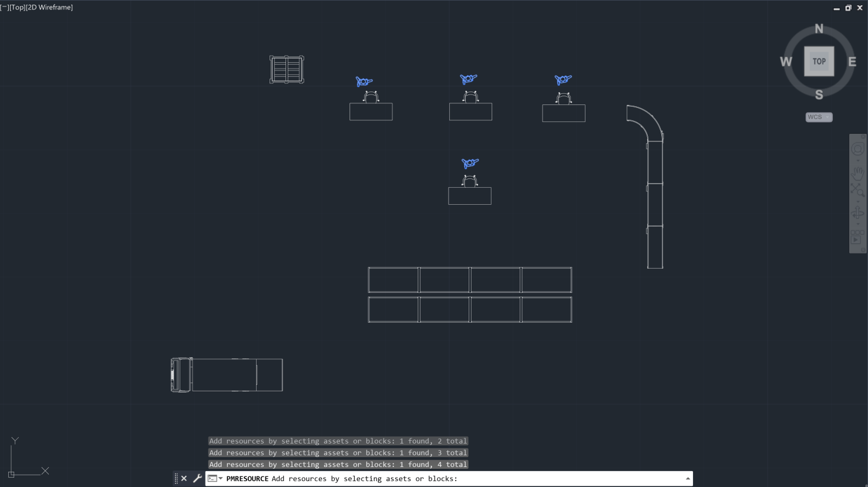Expand command history with the up arrow

[x=688, y=479]
